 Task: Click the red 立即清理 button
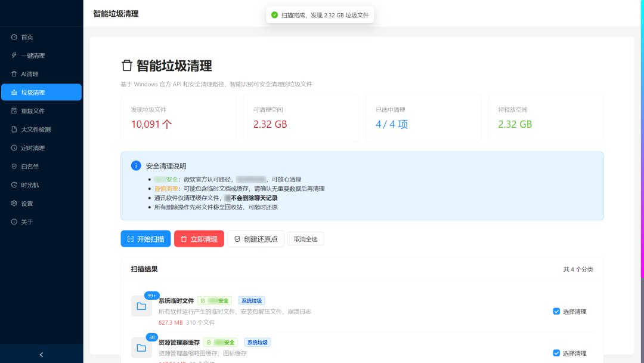199,239
